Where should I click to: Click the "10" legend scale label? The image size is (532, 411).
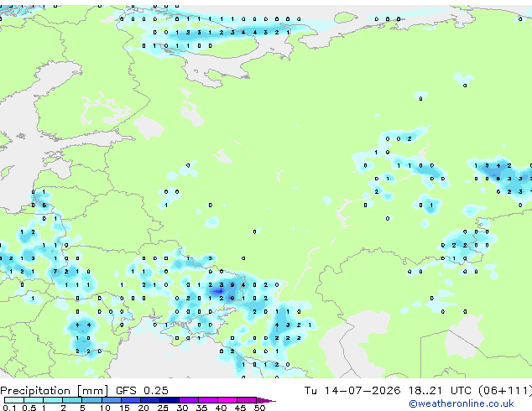coord(105,408)
